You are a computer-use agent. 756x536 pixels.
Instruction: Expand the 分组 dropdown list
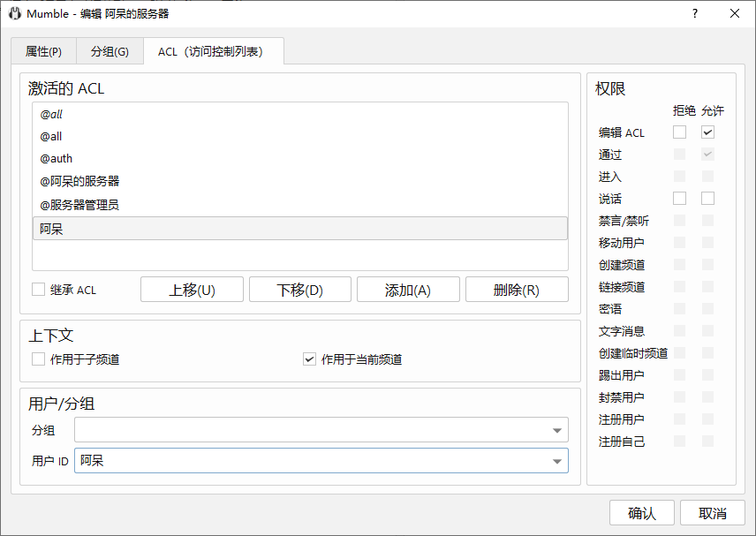pyautogui.click(x=557, y=430)
